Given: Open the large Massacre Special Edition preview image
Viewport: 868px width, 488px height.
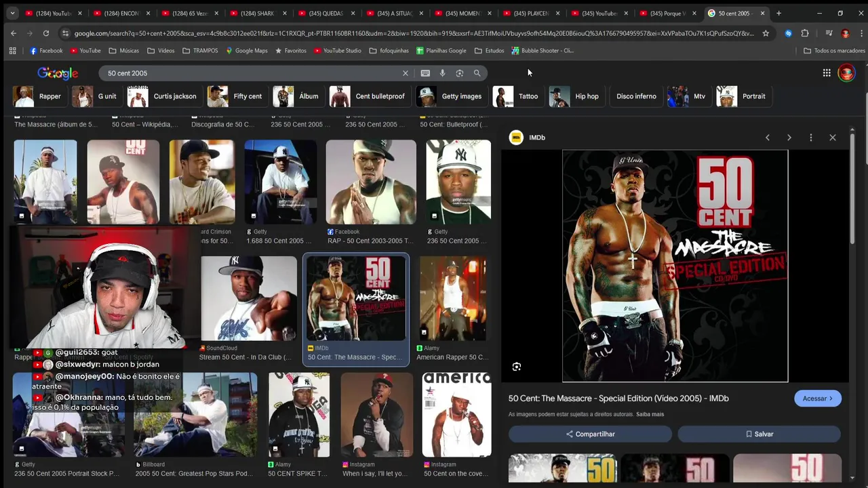Looking at the screenshot, I should click(x=675, y=266).
